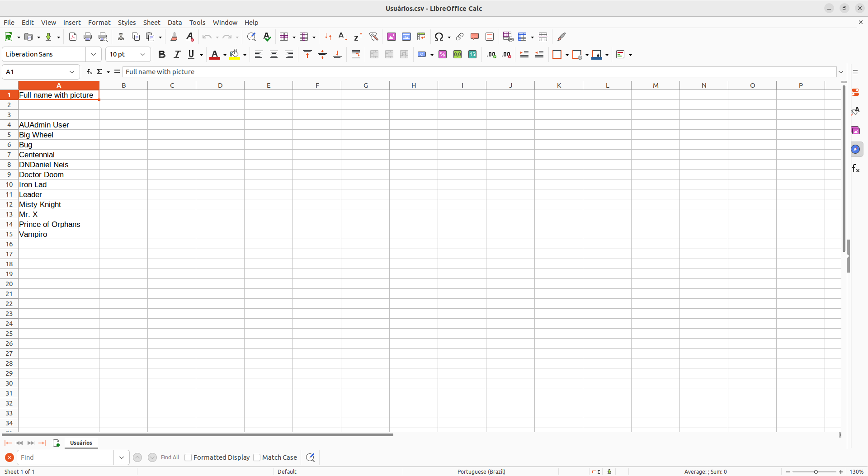
Task: Click inside the Find input field
Action: [66, 457]
